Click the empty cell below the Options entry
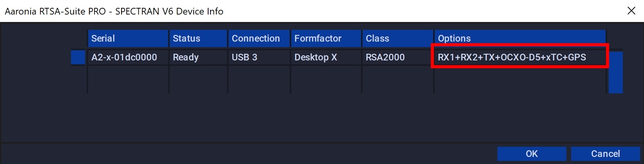644x164 pixels. (x=520, y=80)
